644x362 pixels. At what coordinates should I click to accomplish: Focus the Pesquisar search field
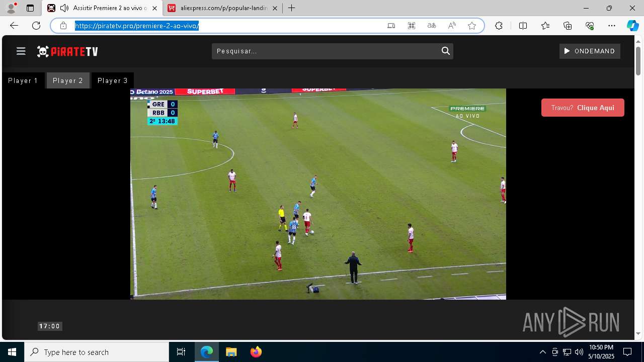[x=326, y=51]
